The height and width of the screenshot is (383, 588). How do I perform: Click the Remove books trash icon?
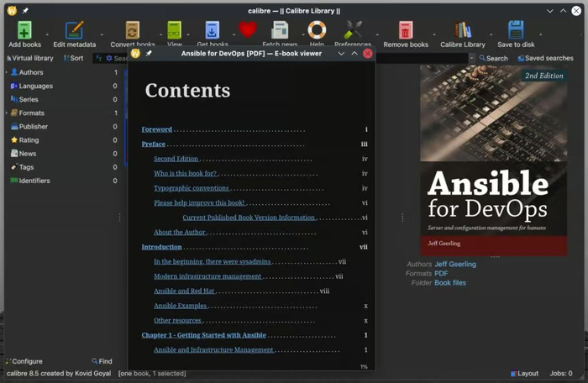pyautogui.click(x=406, y=31)
